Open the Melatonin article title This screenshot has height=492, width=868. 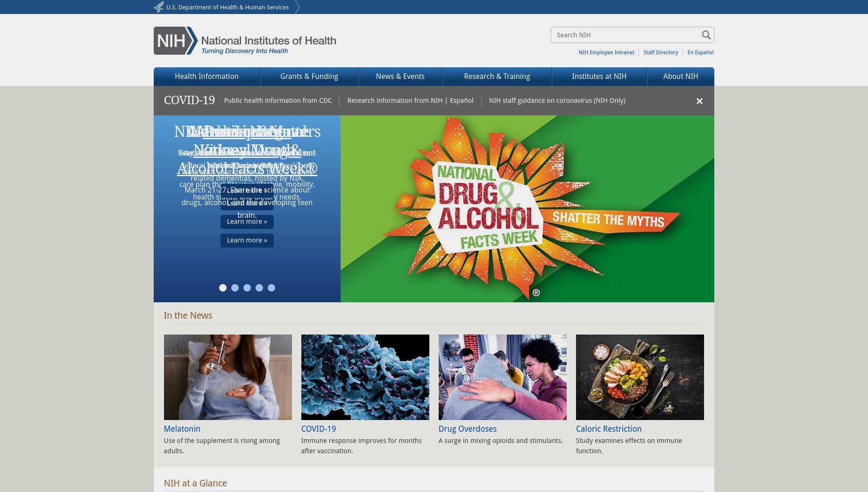pos(182,429)
